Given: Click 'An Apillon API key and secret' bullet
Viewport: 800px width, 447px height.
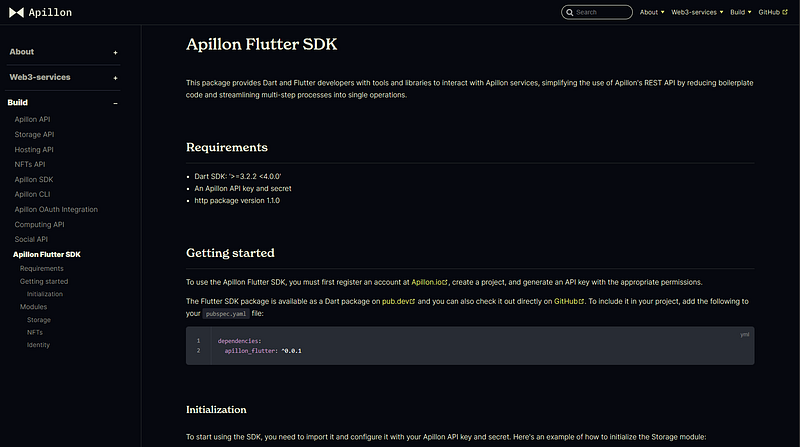Looking at the screenshot, I should 243,189.
